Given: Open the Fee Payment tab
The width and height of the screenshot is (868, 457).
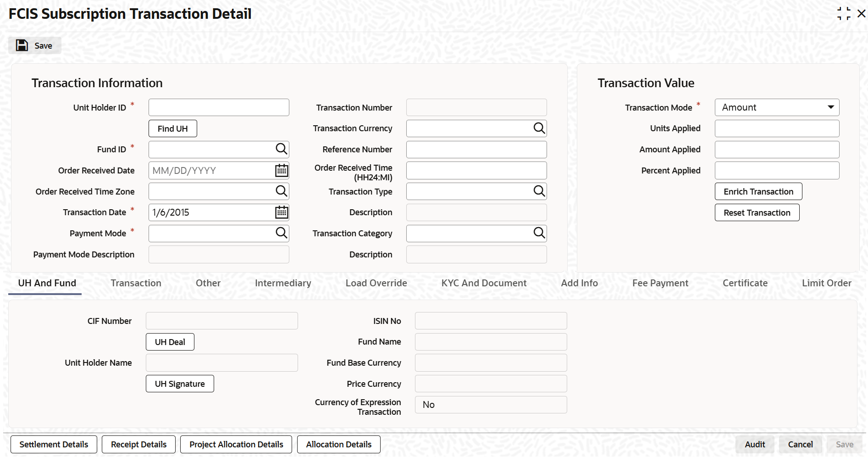Looking at the screenshot, I should [660, 283].
